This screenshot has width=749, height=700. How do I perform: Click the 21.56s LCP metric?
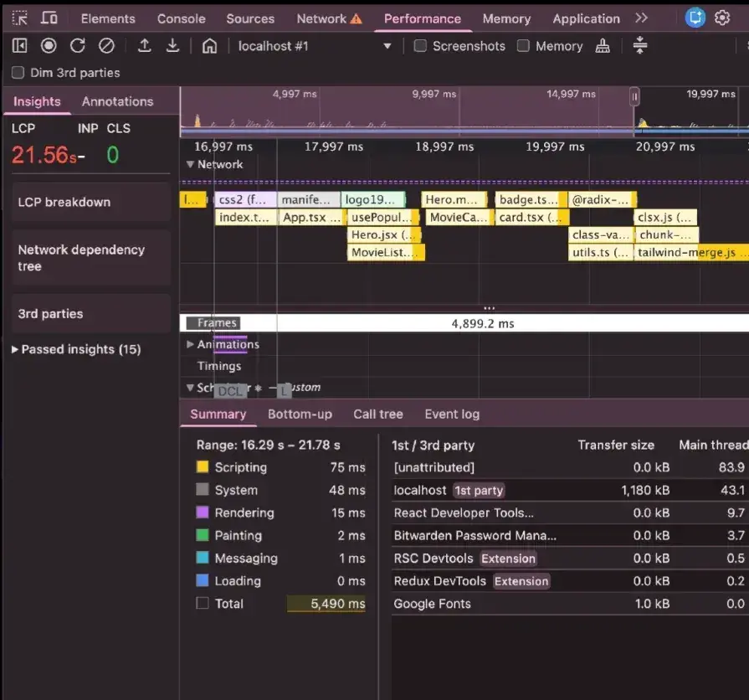44,155
